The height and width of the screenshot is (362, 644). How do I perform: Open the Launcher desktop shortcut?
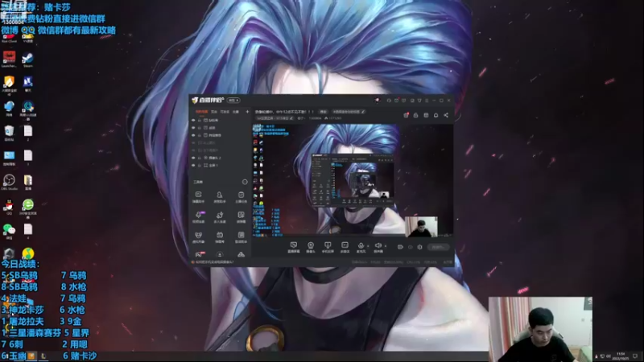(x=9, y=60)
